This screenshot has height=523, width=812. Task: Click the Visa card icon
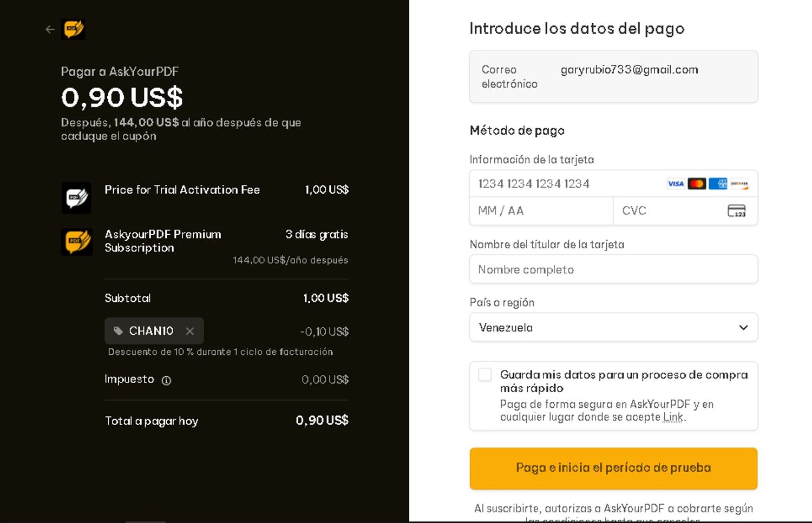coord(676,184)
